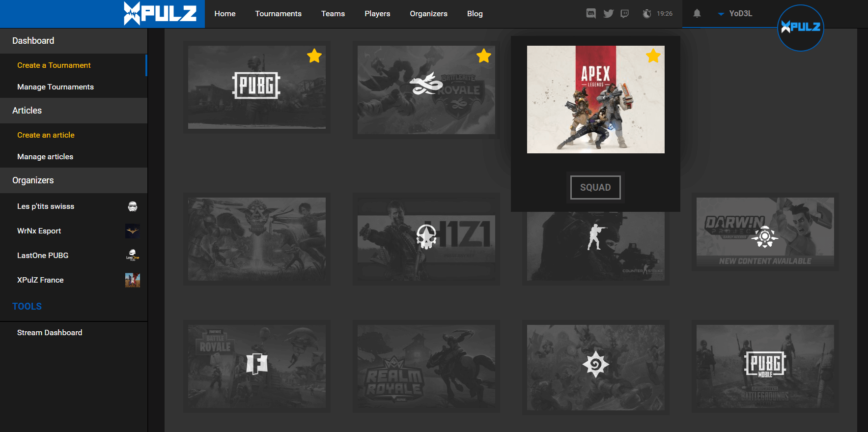This screenshot has height=432, width=868.
Task: Select the Battlerite Royale game card
Action: coord(426,90)
